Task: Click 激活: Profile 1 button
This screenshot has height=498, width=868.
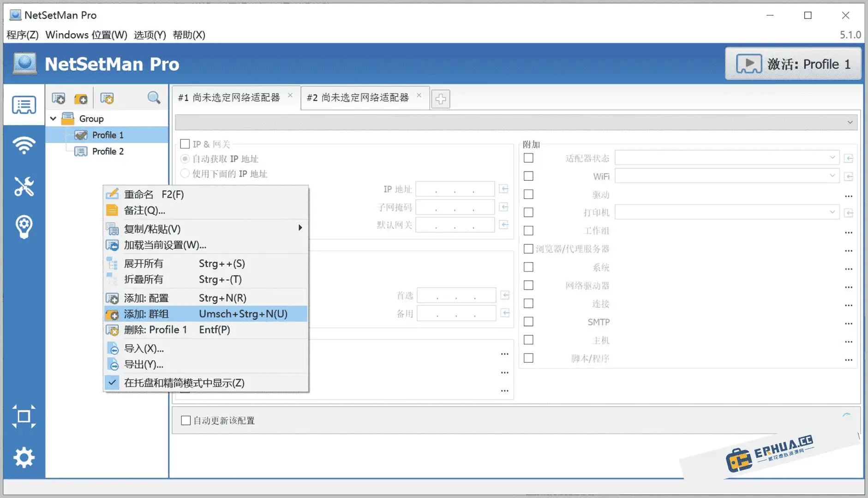Action: click(793, 64)
